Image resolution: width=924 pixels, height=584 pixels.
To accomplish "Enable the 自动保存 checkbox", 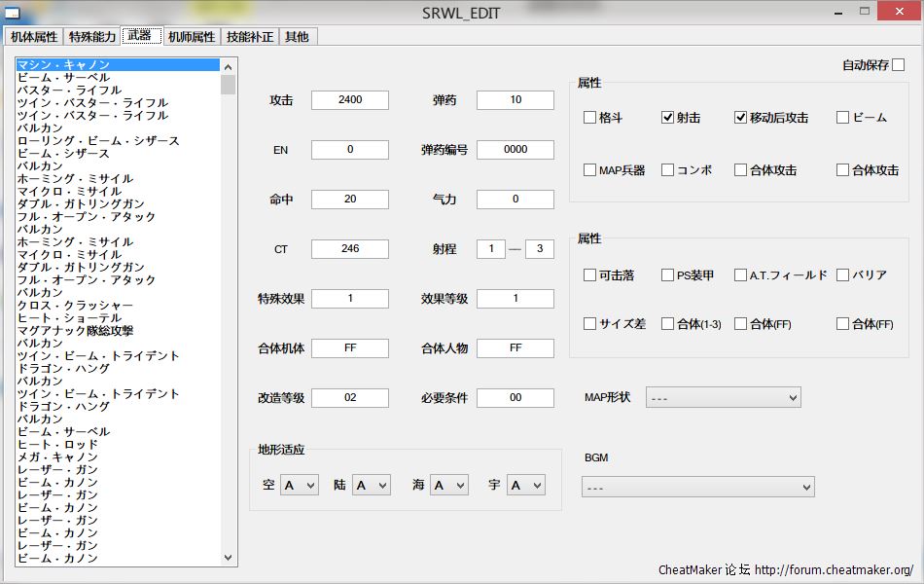I will [x=898, y=65].
